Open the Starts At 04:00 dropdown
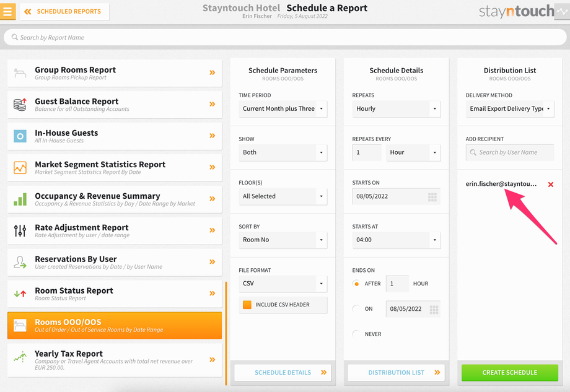The image size is (570, 392). pos(397,240)
